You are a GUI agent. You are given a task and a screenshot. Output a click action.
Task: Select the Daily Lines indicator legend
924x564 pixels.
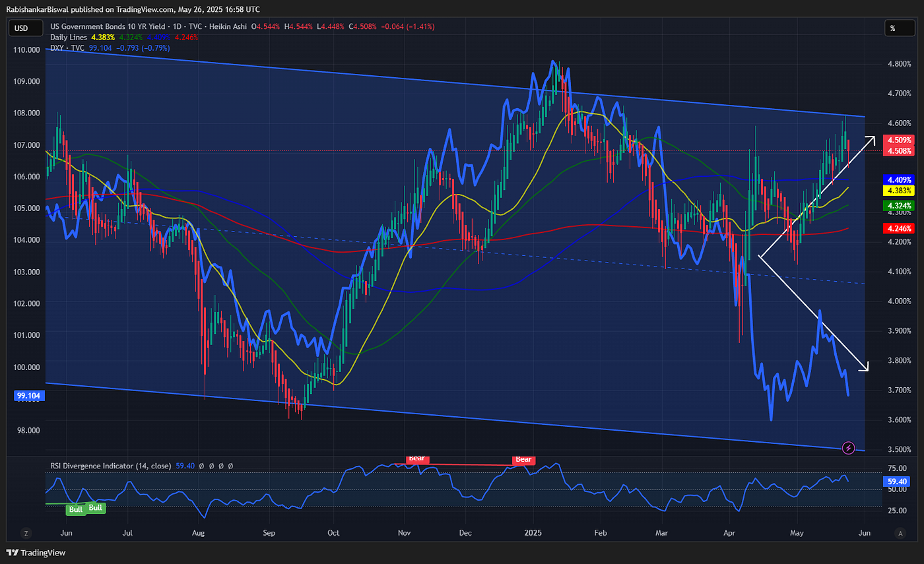[x=70, y=38]
